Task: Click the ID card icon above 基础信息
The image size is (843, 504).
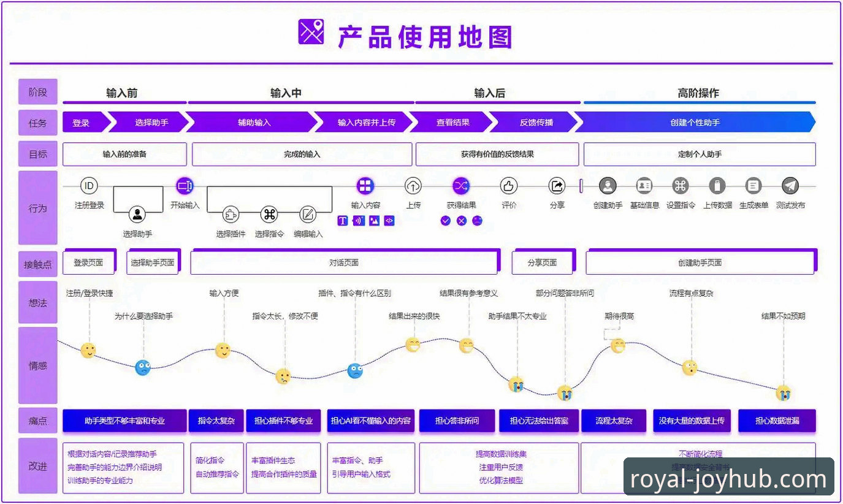Action: point(644,186)
